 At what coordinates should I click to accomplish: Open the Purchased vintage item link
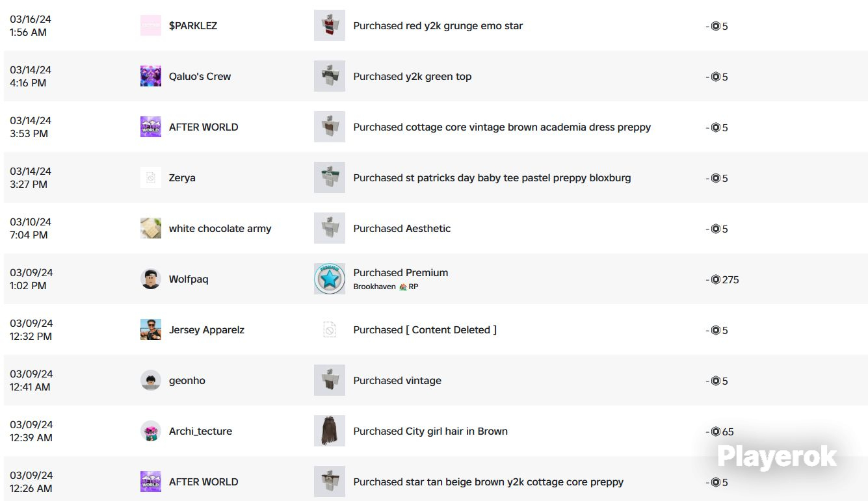pos(397,381)
